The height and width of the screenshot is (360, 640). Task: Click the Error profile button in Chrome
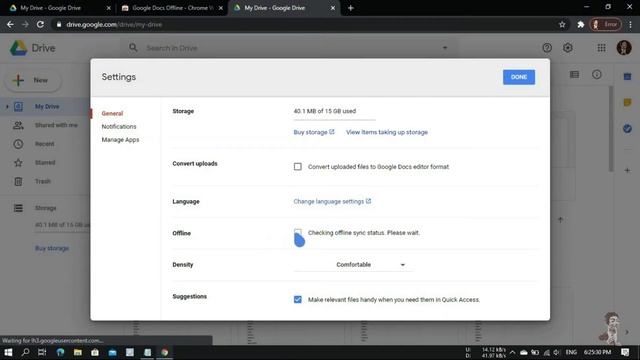[606, 24]
